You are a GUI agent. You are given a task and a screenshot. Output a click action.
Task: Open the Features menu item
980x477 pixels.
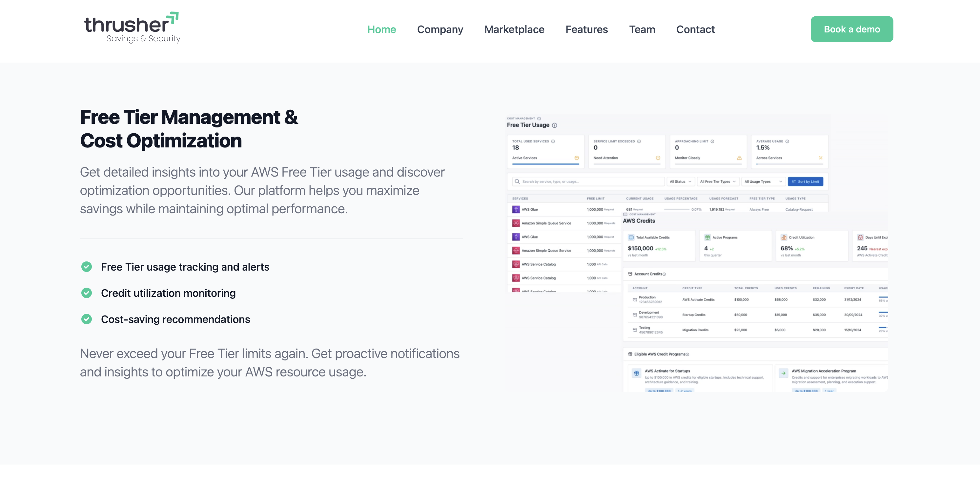[586, 29]
